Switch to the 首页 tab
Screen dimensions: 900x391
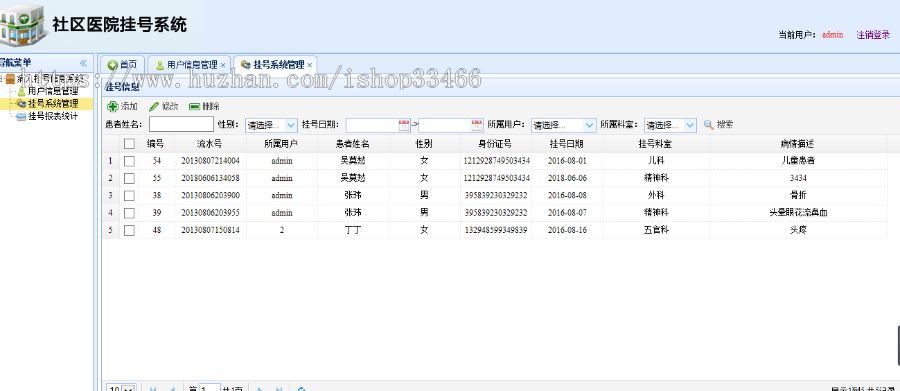pyautogui.click(x=122, y=65)
